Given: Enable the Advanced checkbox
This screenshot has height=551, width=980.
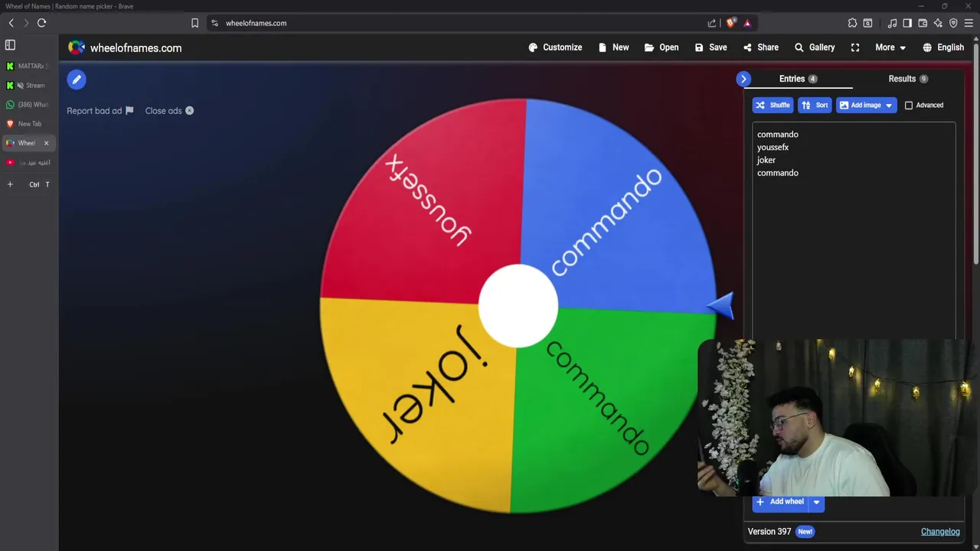Looking at the screenshot, I should tap(909, 106).
